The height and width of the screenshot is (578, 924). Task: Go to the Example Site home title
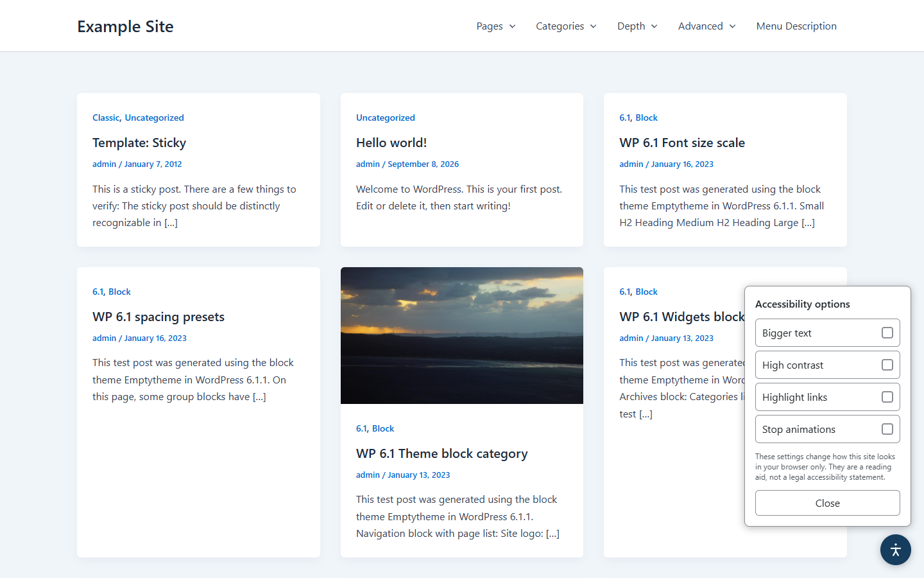(x=125, y=26)
